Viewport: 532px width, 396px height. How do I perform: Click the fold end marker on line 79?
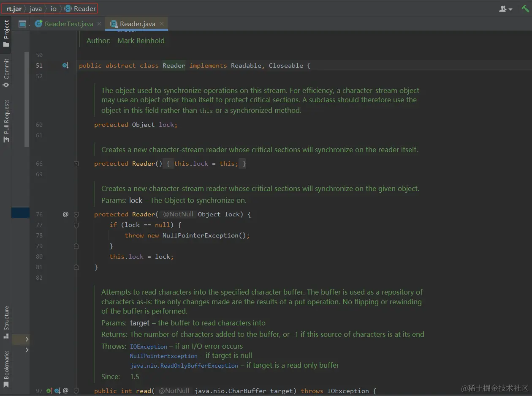point(76,246)
